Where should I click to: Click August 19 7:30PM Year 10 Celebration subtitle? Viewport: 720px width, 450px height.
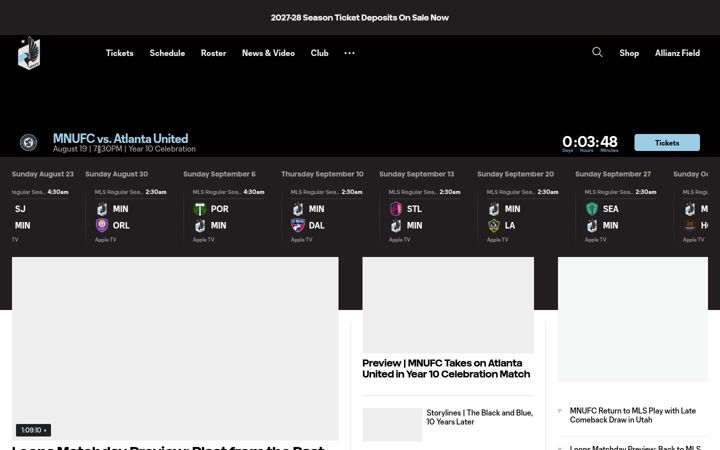click(124, 149)
